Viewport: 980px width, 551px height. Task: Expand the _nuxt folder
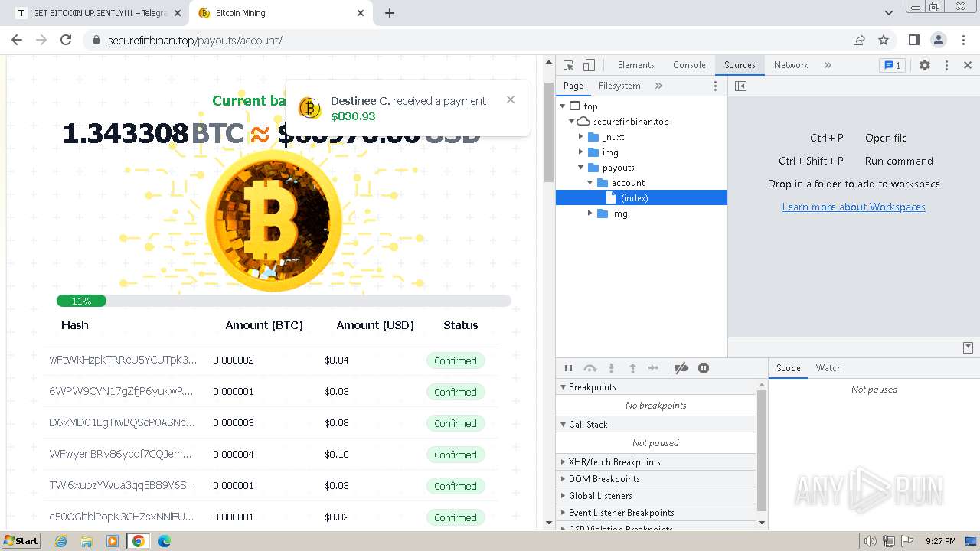(x=581, y=137)
